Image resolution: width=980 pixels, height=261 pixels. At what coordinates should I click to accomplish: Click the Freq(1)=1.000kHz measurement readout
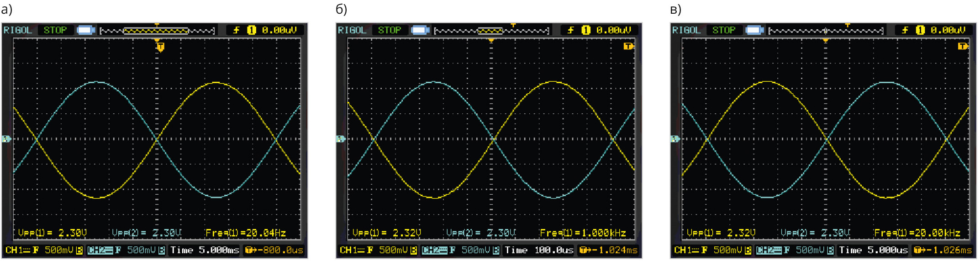[x=582, y=233]
